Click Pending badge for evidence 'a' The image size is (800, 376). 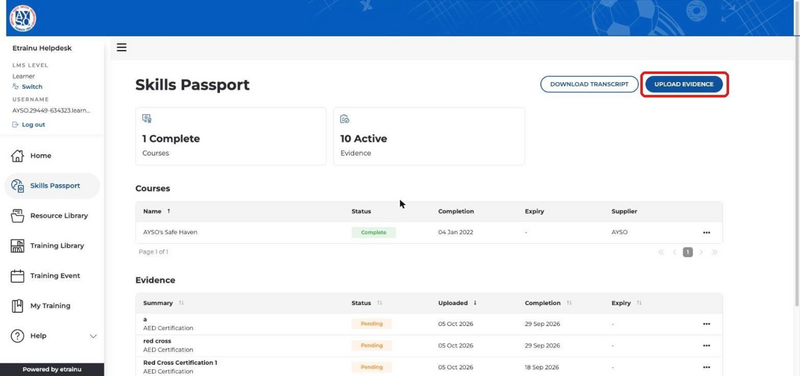[x=371, y=324]
